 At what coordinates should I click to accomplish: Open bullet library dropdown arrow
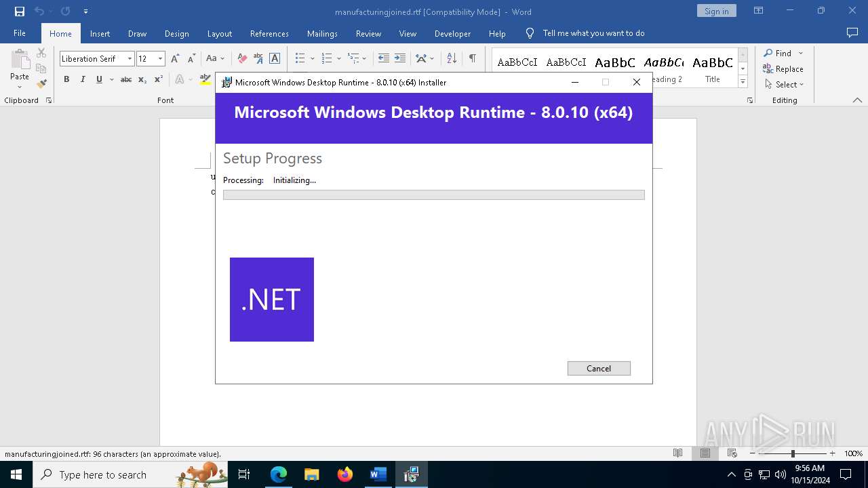pos(313,59)
